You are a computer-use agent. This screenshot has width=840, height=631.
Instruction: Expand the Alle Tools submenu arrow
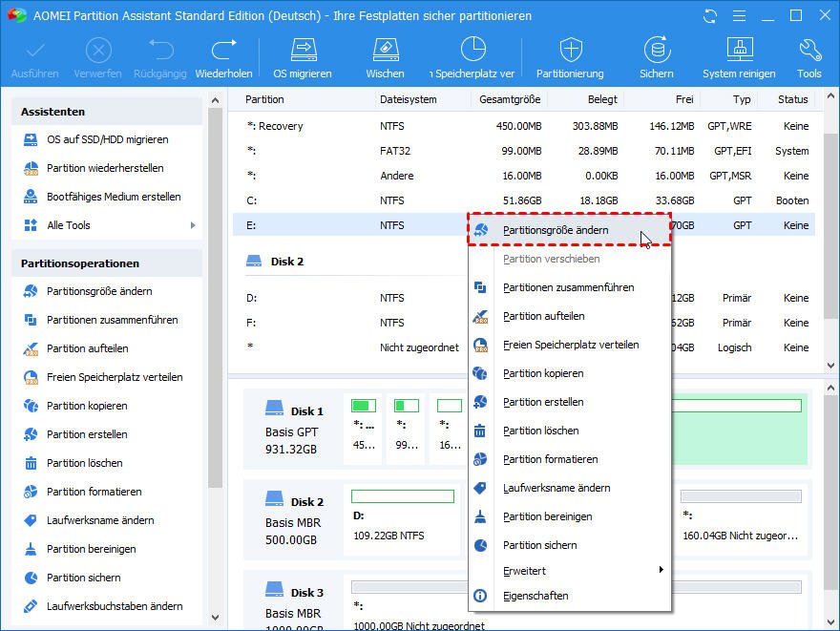tap(193, 225)
